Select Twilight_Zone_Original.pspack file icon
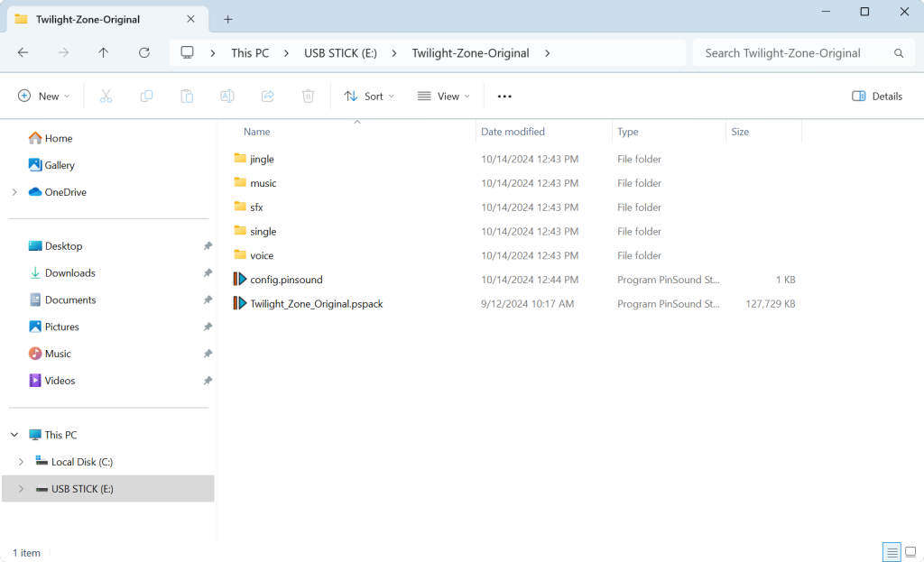The image size is (924, 562). (240, 303)
